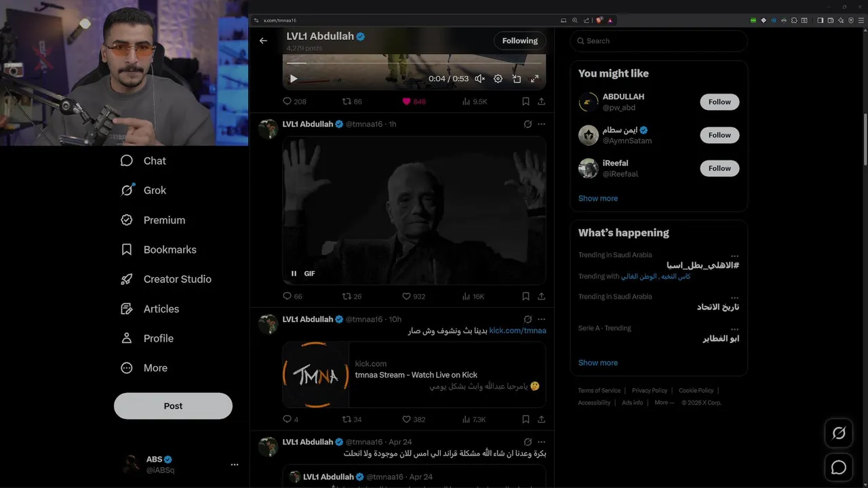The image size is (868, 488).
Task: Open more options on the Apr 24 post
Action: coord(541,442)
